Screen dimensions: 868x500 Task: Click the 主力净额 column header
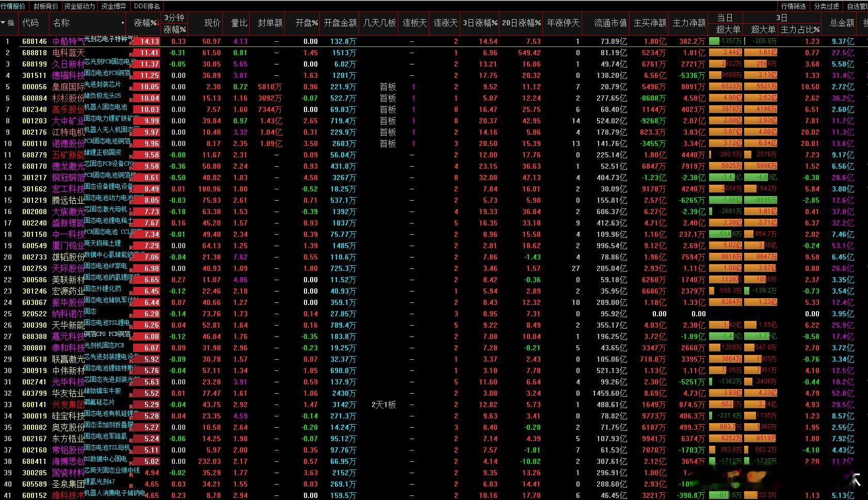click(689, 23)
